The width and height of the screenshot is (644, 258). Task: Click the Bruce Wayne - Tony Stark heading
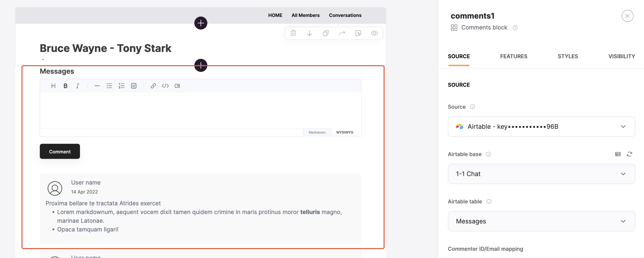pos(106,48)
